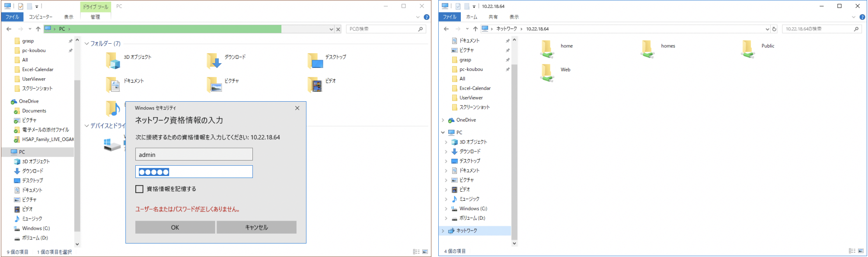The image size is (868, 257).
Task: Click キャンセル in the credentials dialog
Action: (x=257, y=228)
